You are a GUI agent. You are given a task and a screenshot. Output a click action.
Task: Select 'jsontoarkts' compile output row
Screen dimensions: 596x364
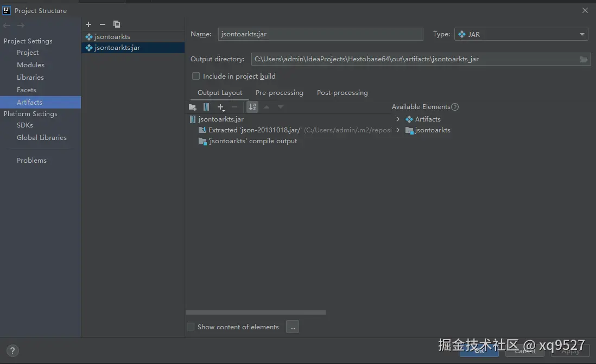[248, 141]
